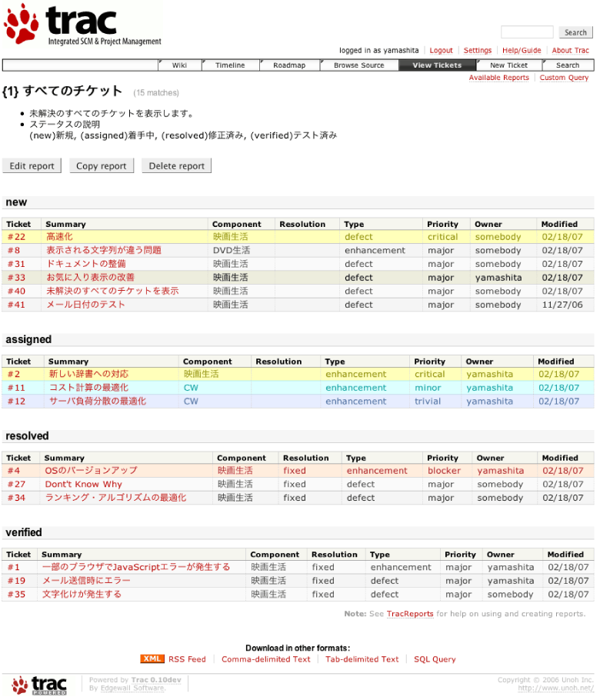
Task: Open the Search tab in navigation bar
Action: [568, 65]
